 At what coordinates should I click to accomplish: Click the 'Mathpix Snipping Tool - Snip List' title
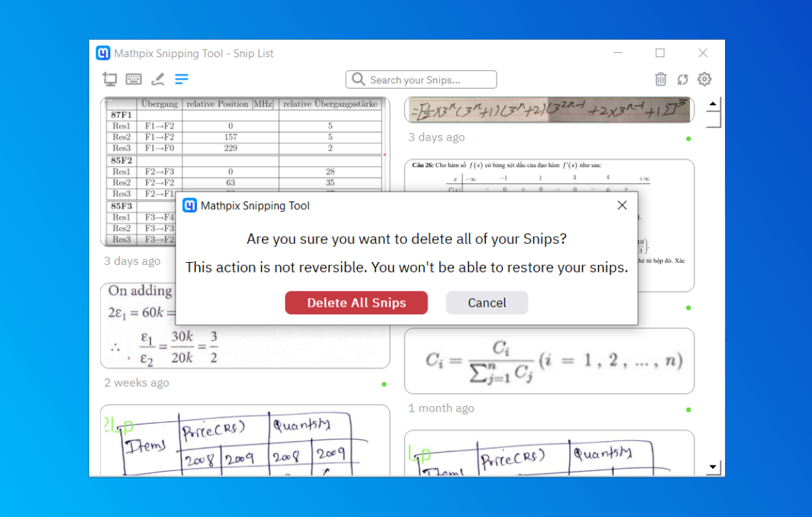coord(194,54)
